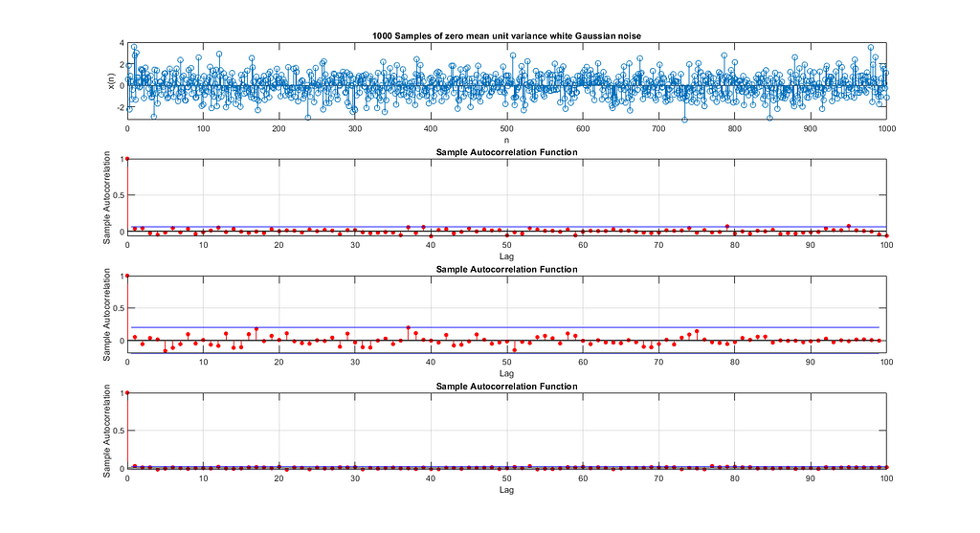Select lag-zero red marker in middle autocorrelation plot
Viewport: 980px width, 533px height.
point(127,276)
